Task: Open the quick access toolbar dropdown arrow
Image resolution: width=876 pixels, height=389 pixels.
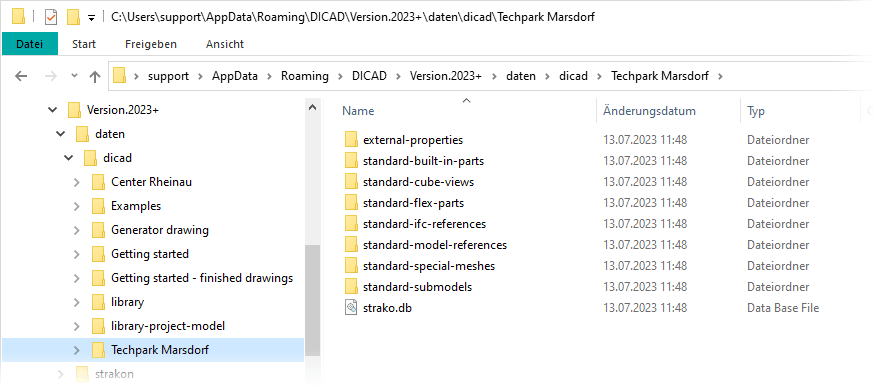Action: (92, 18)
